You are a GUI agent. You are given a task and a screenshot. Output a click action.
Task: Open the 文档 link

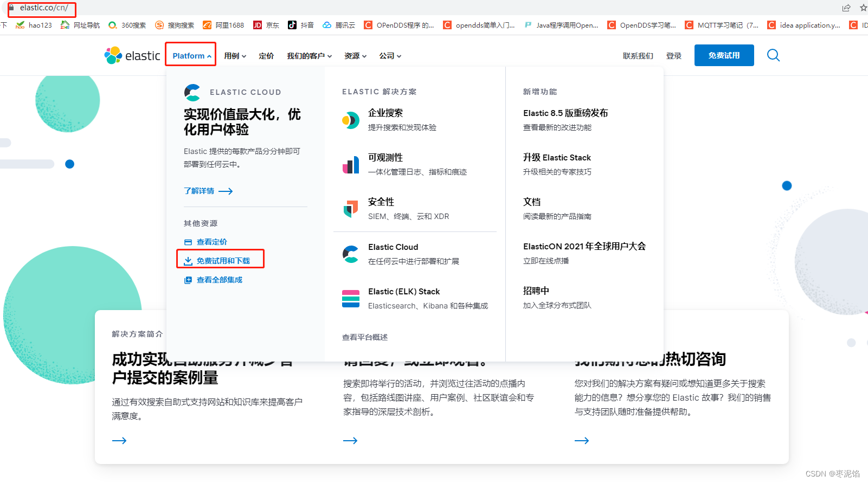pos(532,202)
